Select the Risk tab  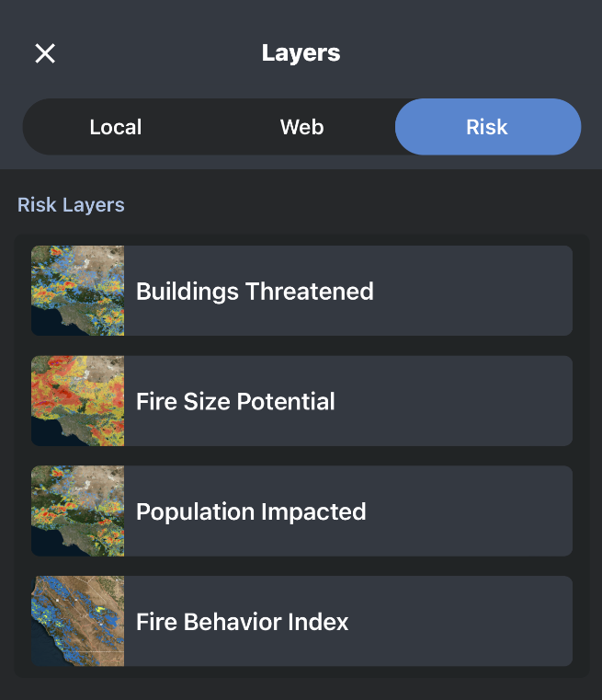[x=487, y=127]
